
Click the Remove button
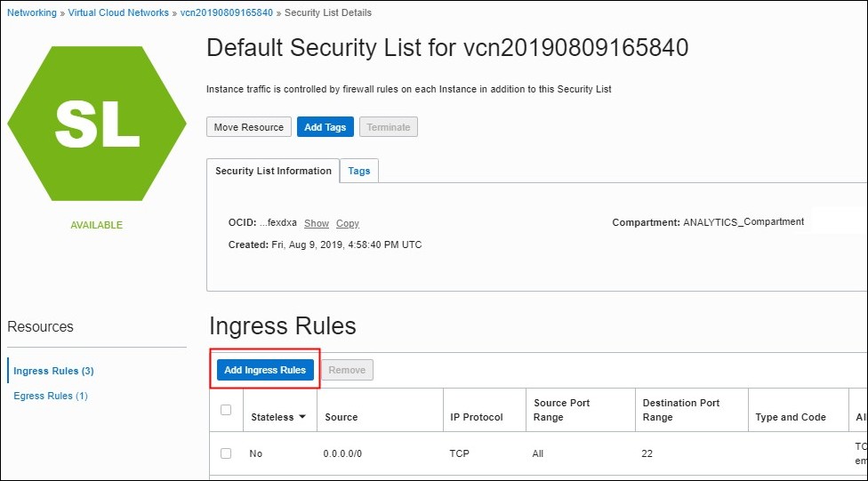pyautogui.click(x=347, y=370)
